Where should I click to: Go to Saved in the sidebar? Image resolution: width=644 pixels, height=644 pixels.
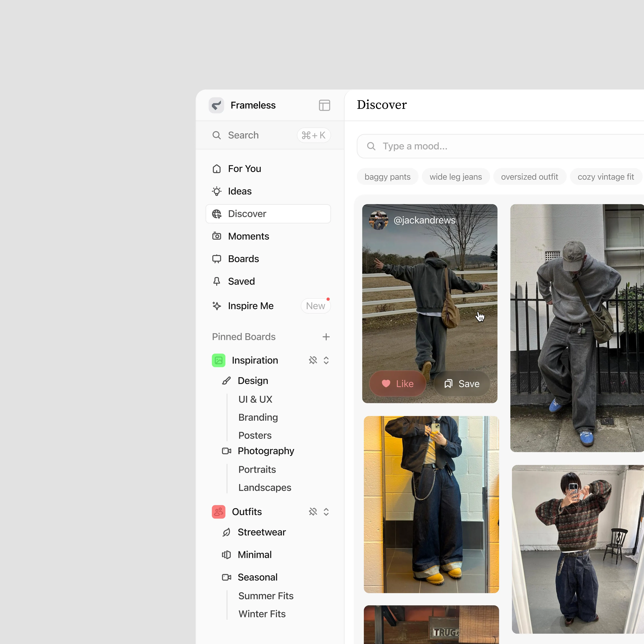241,281
